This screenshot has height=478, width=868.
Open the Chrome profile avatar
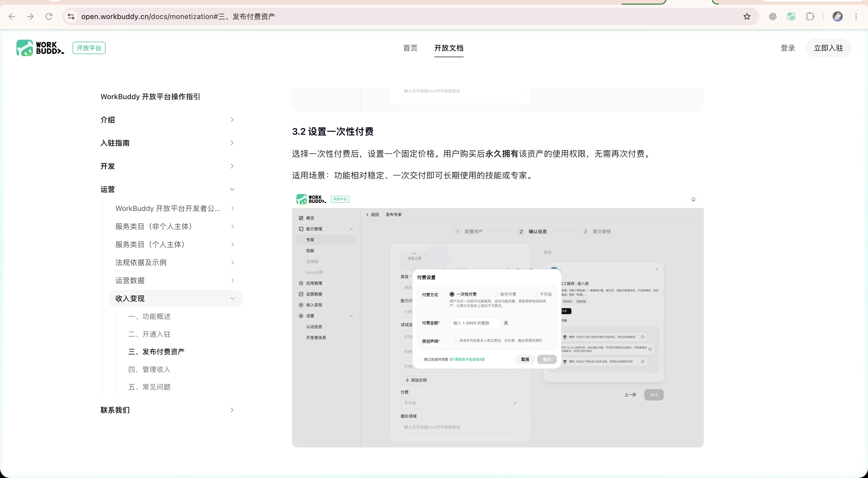pyautogui.click(x=837, y=16)
